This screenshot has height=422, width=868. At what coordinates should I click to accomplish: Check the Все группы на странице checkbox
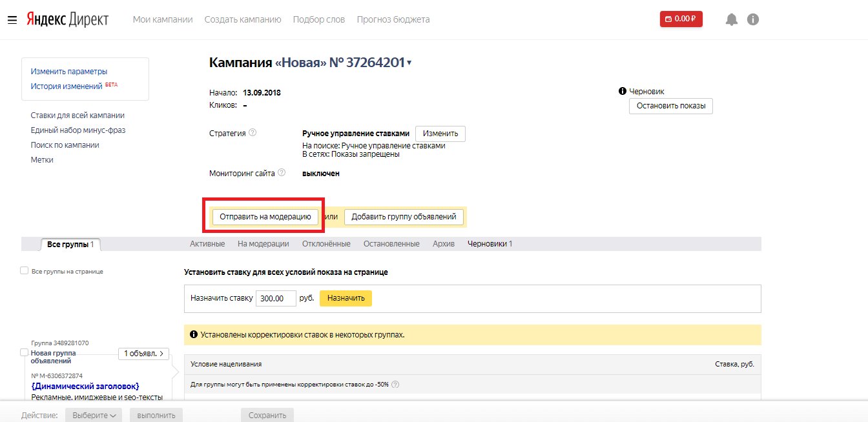24,271
